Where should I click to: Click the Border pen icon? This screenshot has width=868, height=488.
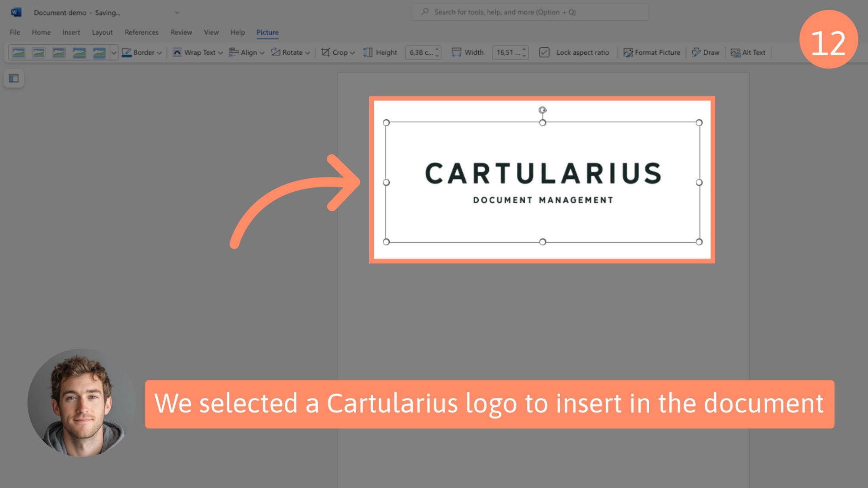coord(126,52)
